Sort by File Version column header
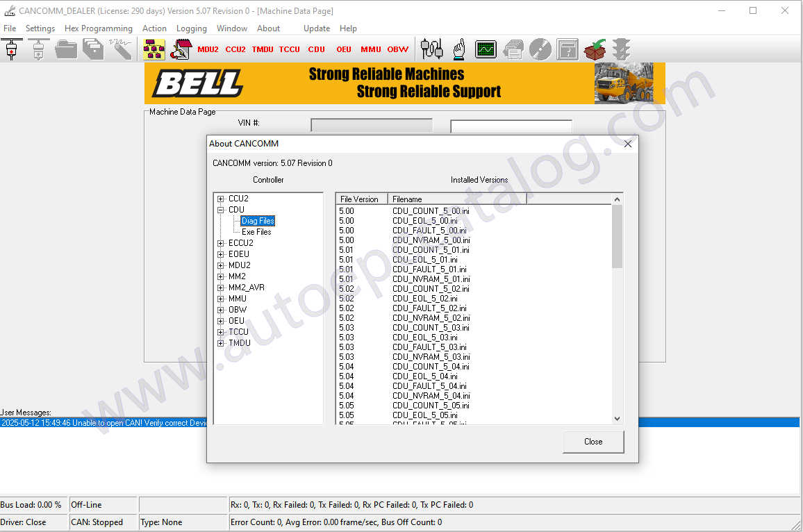This screenshot has height=532, width=803. 361,199
